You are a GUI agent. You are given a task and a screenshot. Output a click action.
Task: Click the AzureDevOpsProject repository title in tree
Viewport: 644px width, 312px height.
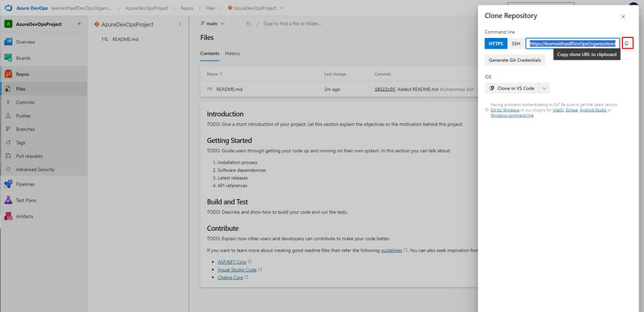pos(127,24)
